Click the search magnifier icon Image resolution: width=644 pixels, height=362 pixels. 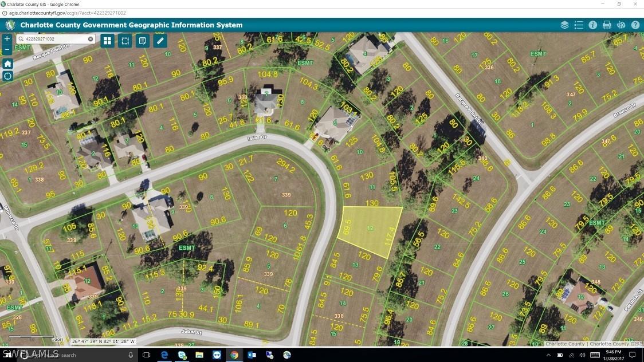[21, 39]
